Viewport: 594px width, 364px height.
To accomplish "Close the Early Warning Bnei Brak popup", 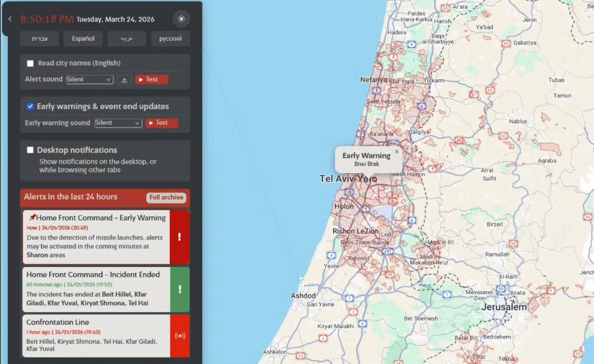I will coord(396,152).
